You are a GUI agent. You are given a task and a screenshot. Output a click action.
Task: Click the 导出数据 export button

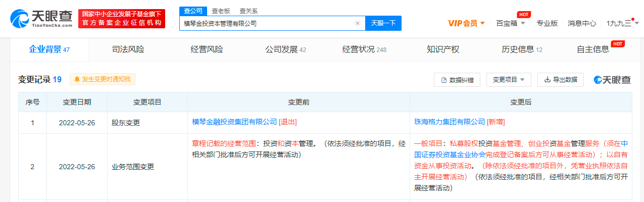(560, 80)
